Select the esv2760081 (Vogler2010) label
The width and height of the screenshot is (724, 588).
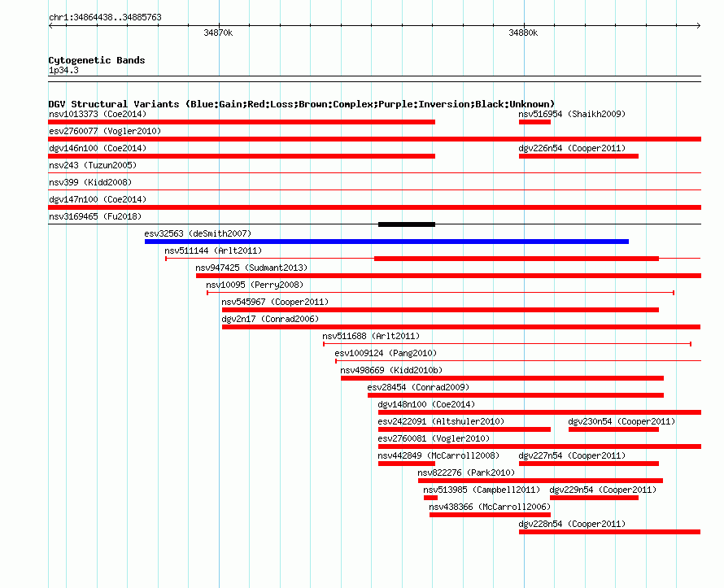pos(434,438)
